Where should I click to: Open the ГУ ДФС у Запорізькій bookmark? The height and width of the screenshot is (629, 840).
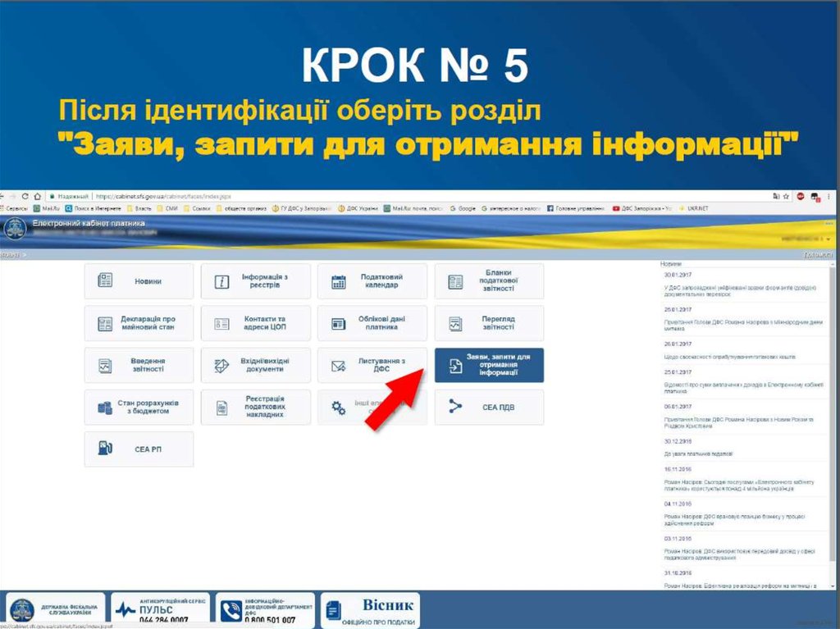302,208
